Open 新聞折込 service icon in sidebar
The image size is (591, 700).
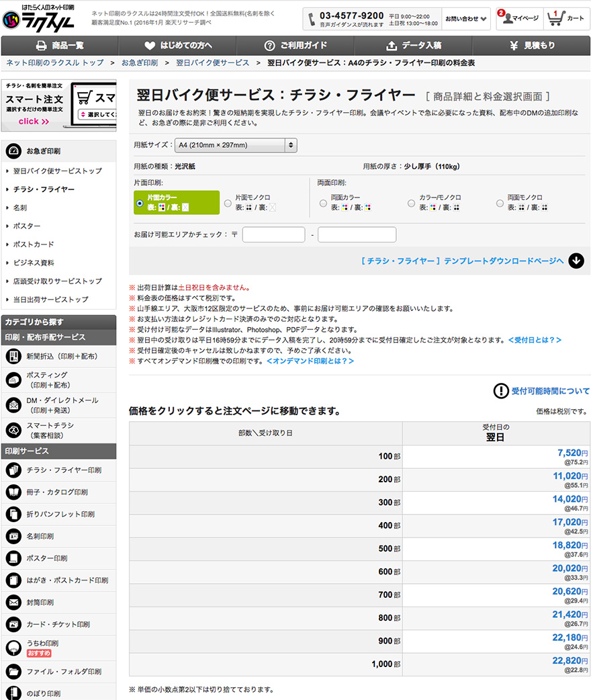13,356
